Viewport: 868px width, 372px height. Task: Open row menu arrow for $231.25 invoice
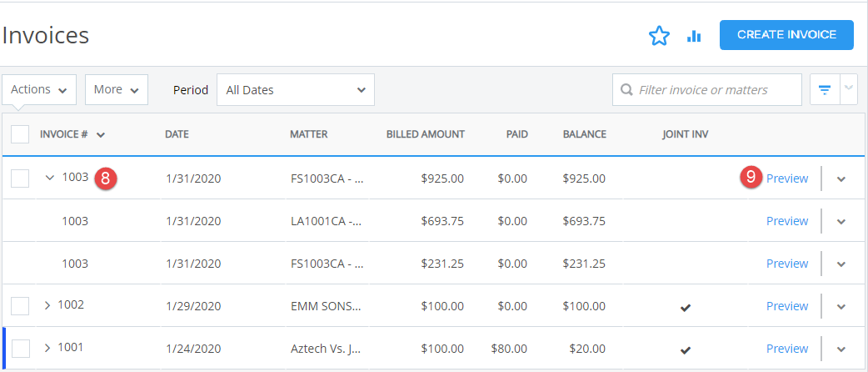(x=841, y=264)
